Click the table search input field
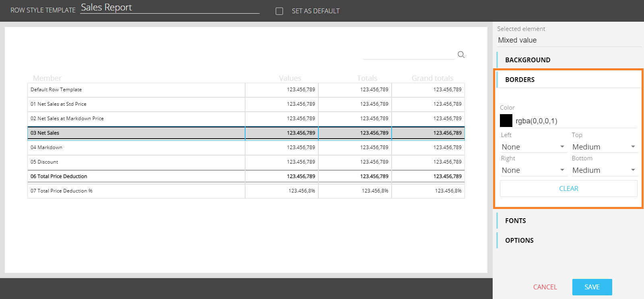Viewport: 644px width, 299px height. click(408, 55)
